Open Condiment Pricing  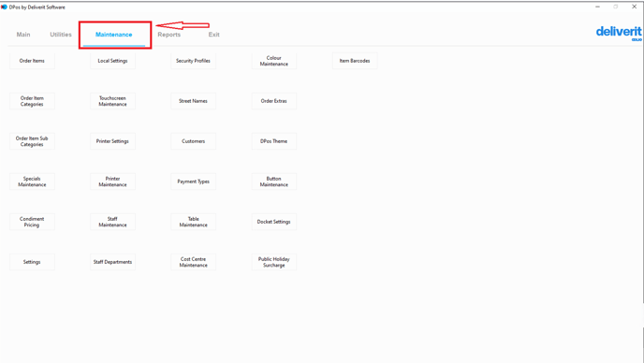(x=32, y=222)
